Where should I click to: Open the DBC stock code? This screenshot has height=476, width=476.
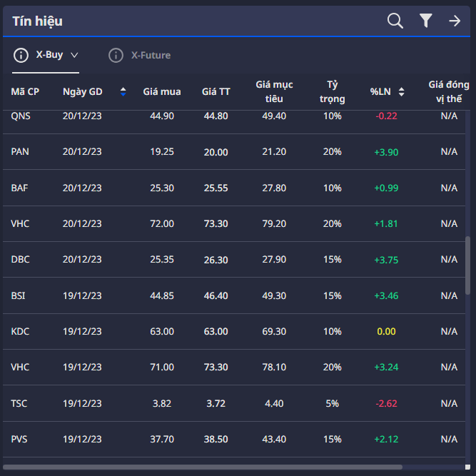point(21,260)
